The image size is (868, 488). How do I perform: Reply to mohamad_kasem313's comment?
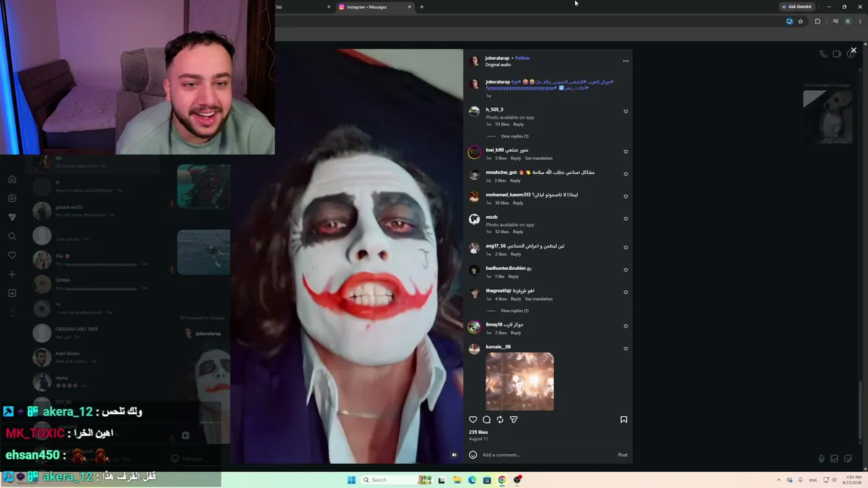[x=518, y=203]
